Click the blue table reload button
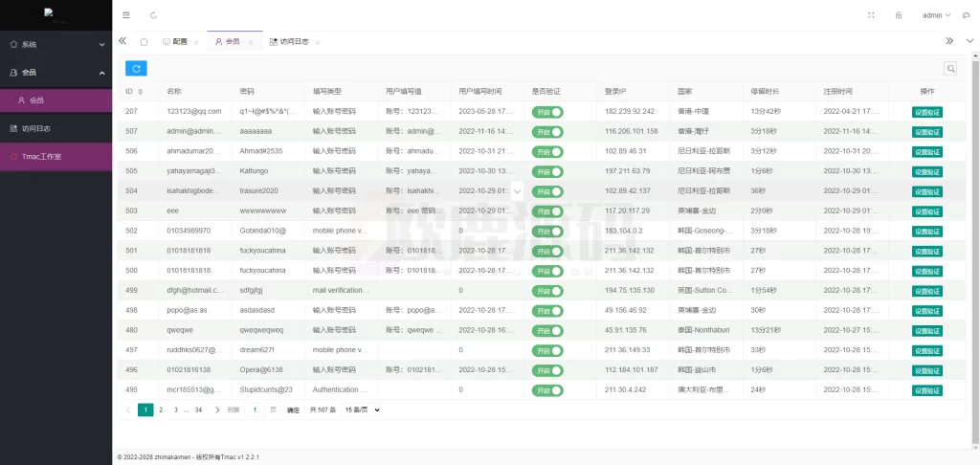980x465 pixels. click(x=136, y=68)
